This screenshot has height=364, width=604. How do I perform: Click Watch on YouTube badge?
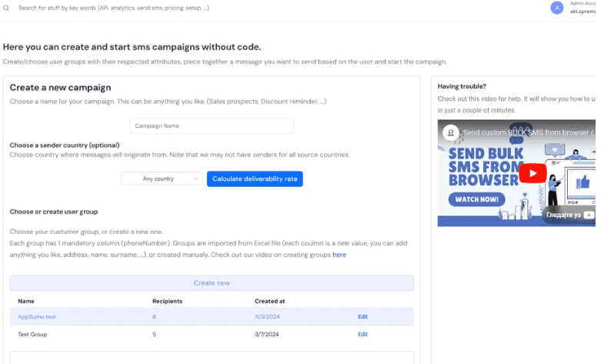point(570,215)
